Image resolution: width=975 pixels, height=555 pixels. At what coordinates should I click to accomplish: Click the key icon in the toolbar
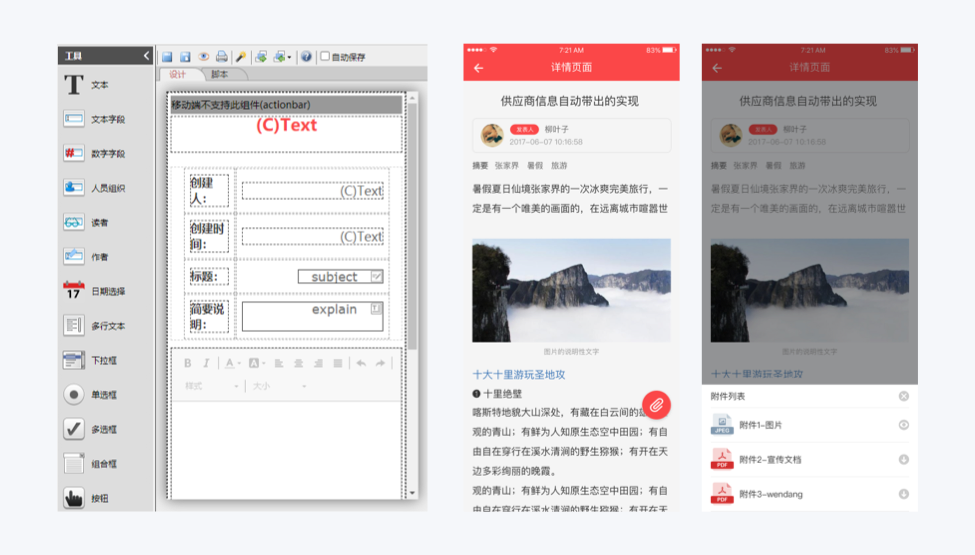(240, 57)
